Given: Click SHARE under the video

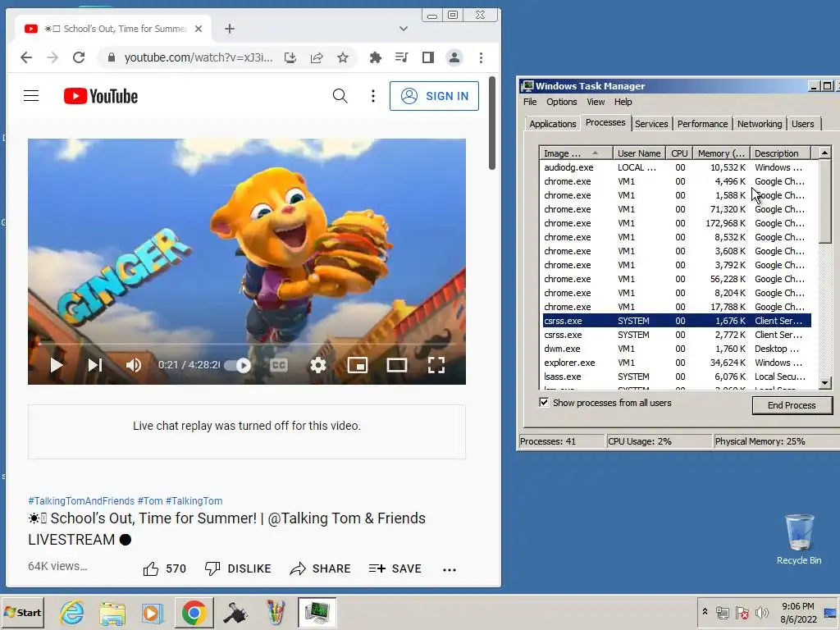Looking at the screenshot, I should [321, 569].
